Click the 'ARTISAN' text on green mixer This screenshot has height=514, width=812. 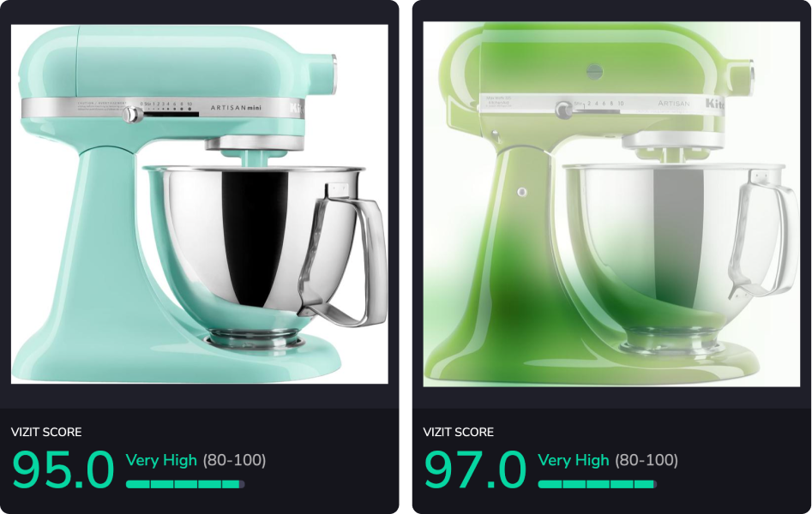[x=674, y=104]
